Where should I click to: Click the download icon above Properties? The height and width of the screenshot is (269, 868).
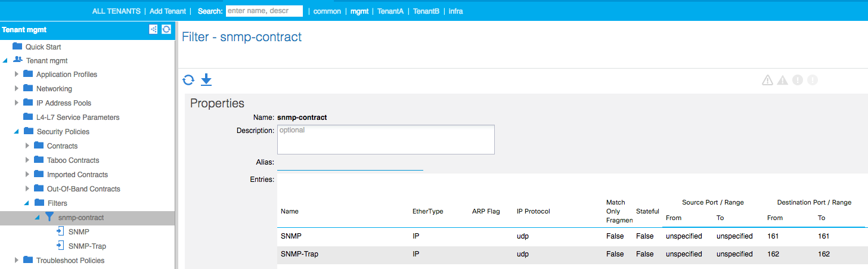click(x=206, y=80)
